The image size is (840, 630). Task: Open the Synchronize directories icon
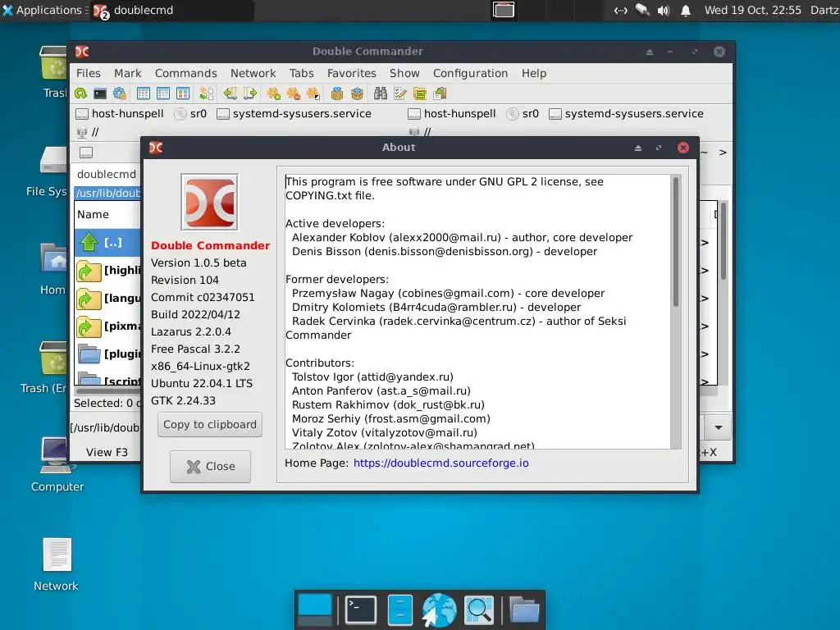tap(420, 94)
